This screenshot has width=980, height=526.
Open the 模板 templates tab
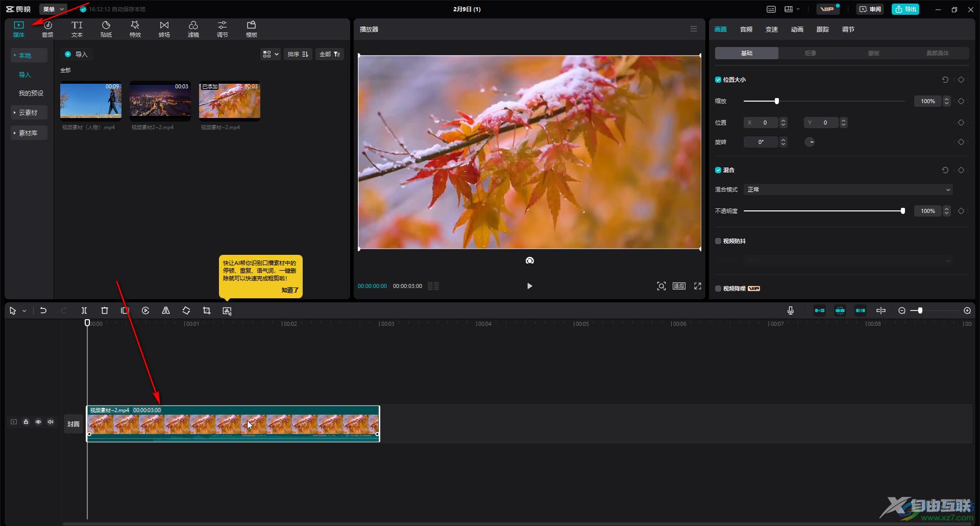click(251, 29)
